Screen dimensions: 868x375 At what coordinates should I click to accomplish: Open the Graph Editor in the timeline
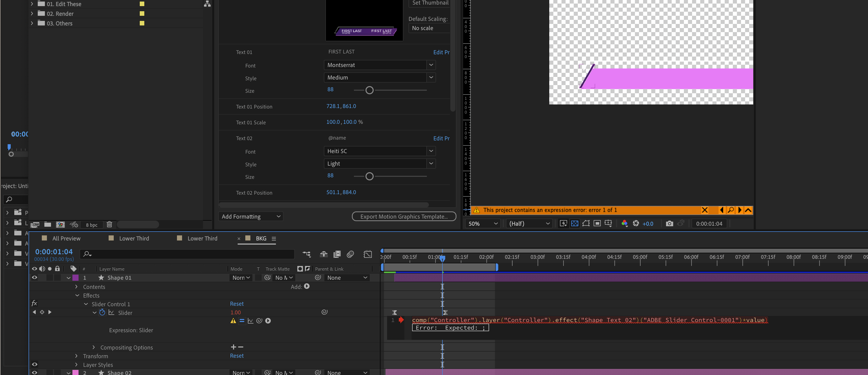point(368,255)
